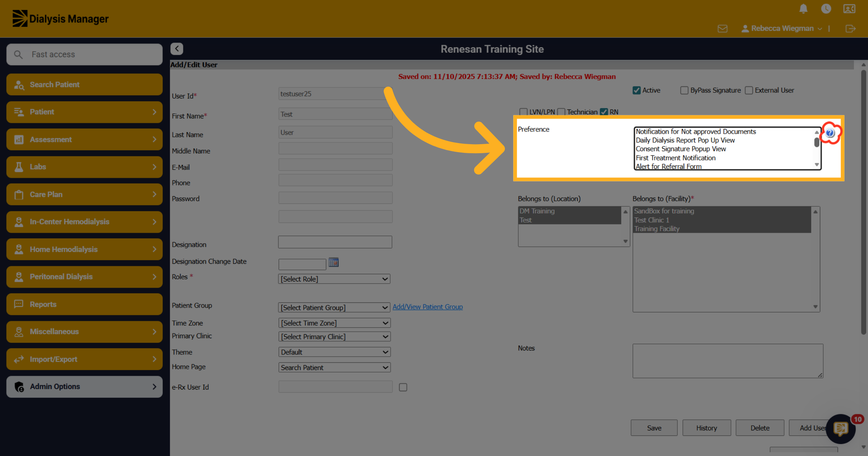Open the mail envelope icon
The width and height of the screenshot is (868, 456).
[723, 29]
